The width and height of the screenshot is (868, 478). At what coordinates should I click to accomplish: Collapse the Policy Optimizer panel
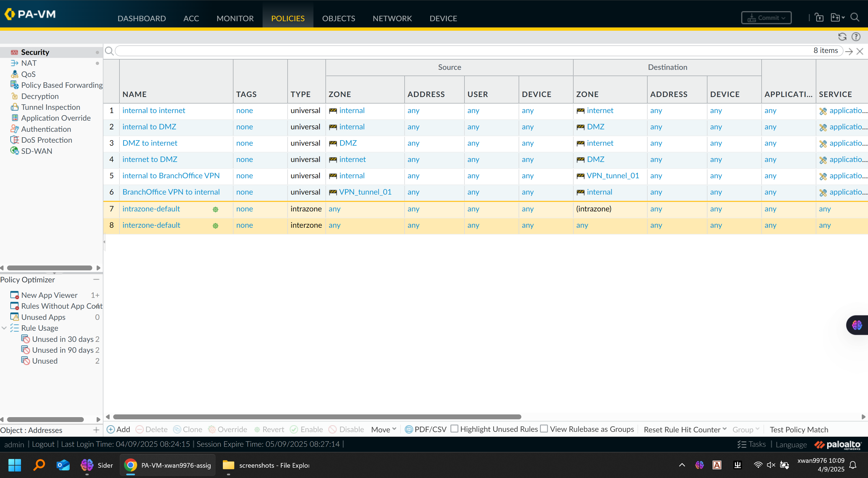click(96, 279)
